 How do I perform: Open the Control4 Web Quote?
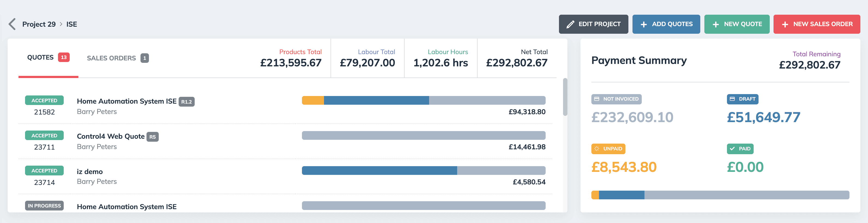111,136
